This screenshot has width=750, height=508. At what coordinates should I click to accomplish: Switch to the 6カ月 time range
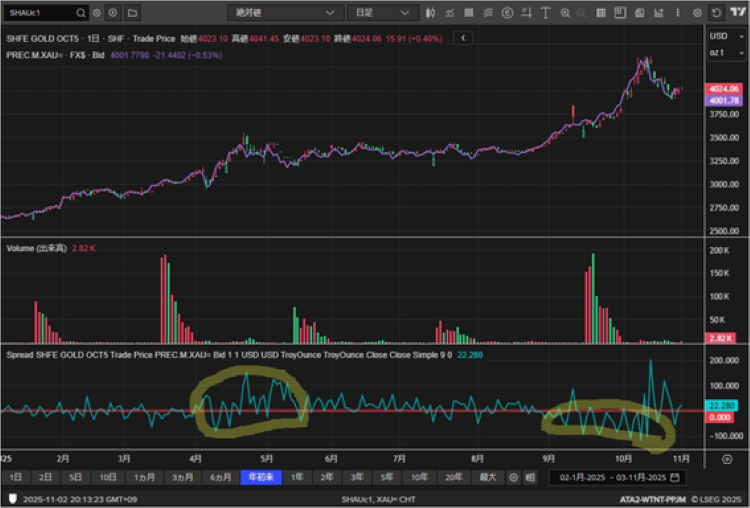(219, 478)
